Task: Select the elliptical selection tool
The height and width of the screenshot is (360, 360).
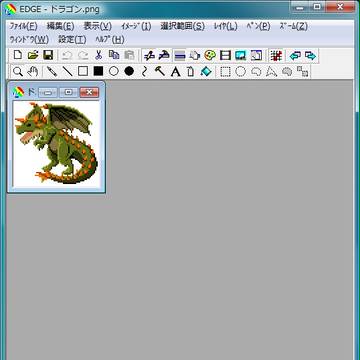Action: click(x=241, y=71)
